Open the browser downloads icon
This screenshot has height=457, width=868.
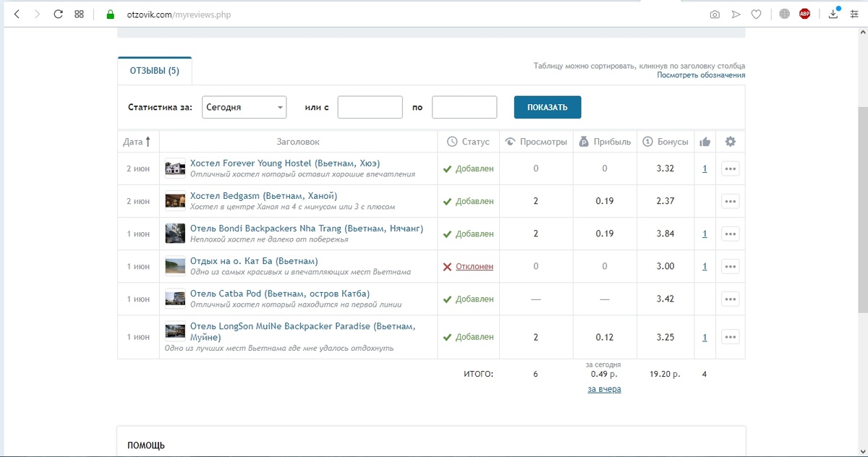[834, 13]
